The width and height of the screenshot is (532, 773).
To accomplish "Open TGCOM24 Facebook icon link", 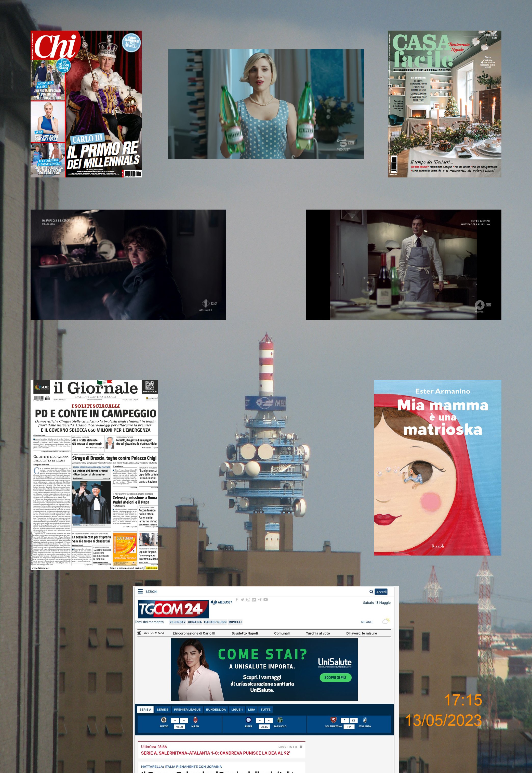I will (x=237, y=599).
